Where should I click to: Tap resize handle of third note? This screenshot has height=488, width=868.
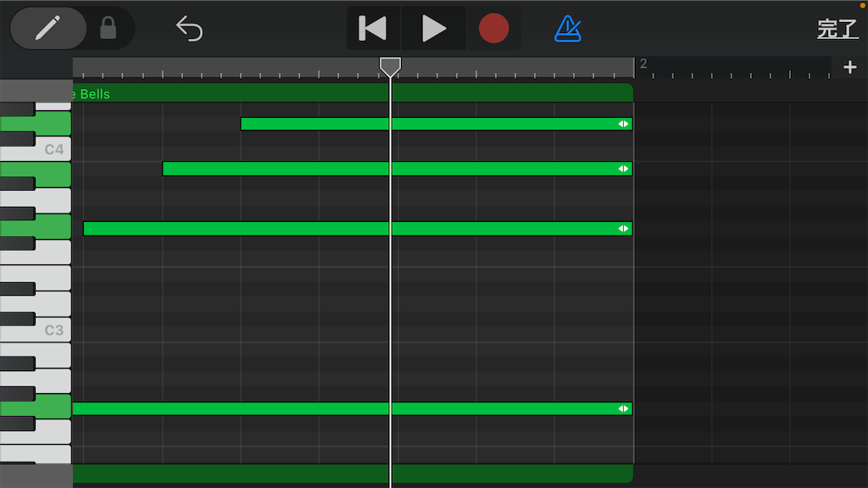tap(623, 229)
